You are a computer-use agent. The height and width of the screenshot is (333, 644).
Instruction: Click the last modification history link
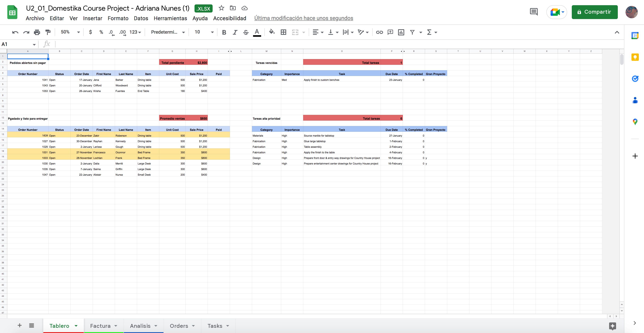tap(304, 18)
